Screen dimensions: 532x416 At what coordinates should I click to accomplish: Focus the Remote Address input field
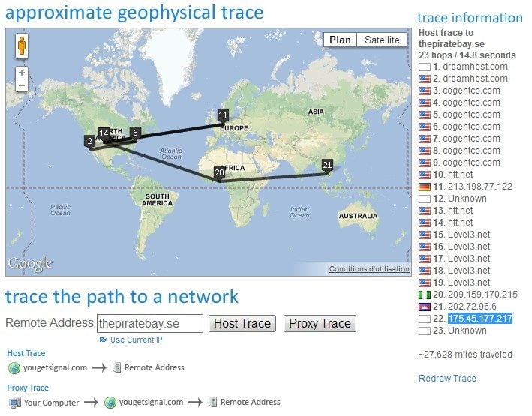(150, 323)
